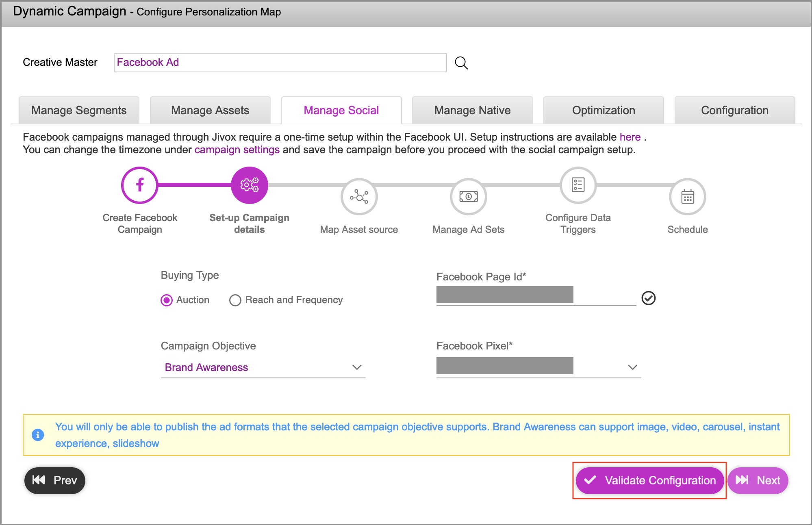Open the Configure Data Triggers checklist icon
812x525 pixels.
click(x=578, y=185)
